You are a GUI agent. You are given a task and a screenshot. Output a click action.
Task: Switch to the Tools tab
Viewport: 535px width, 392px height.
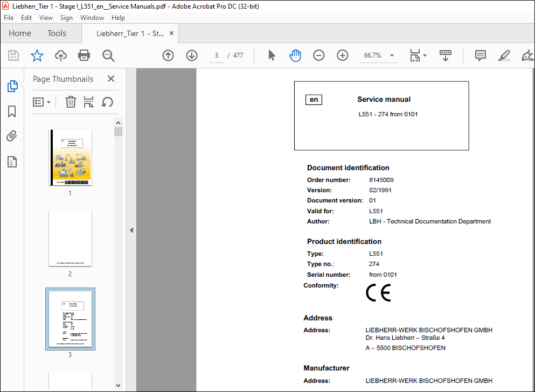[57, 33]
